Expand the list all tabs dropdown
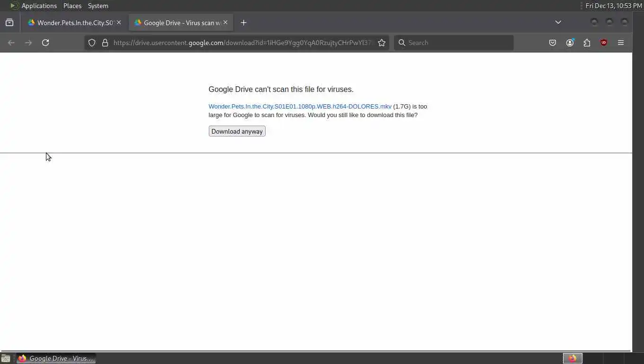This screenshot has width=644, height=364. pyautogui.click(x=558, y=22)
